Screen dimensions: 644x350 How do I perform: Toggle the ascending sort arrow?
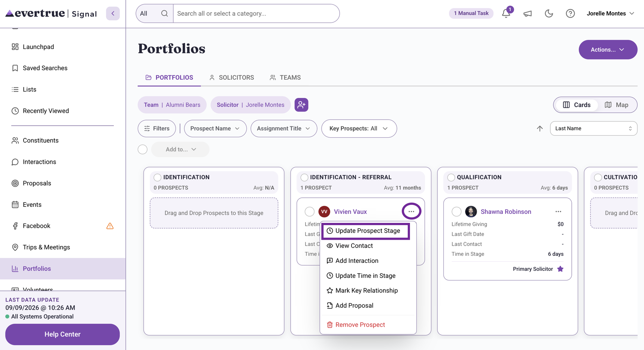tap(540, 129)
